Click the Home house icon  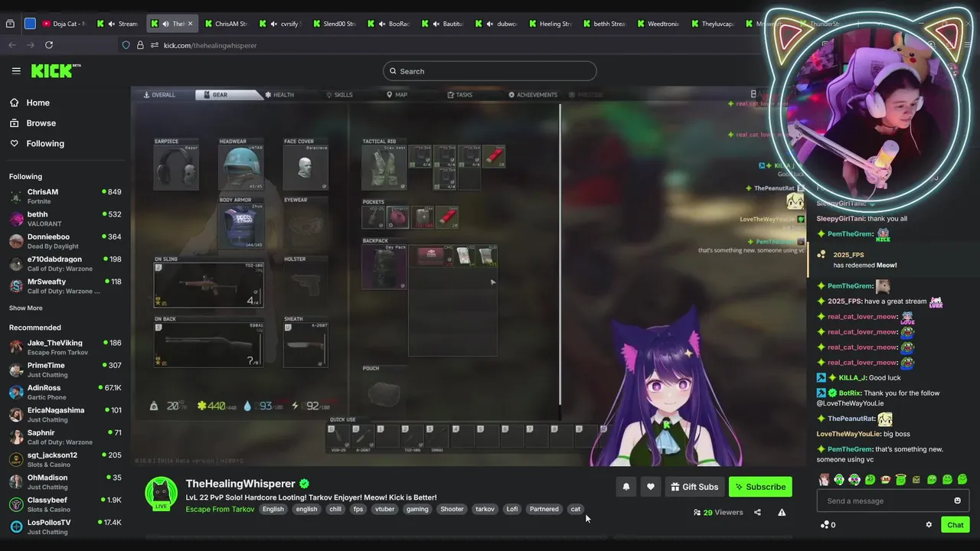coord(15,103)
